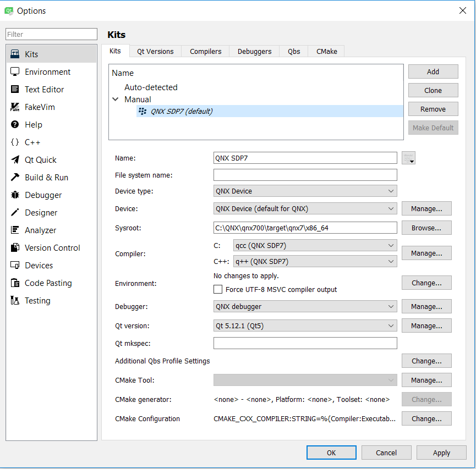The width and height of the screenshot is (476, 469).
Task: Click Manage next to Debugger
Action: (x=426, y=306)
